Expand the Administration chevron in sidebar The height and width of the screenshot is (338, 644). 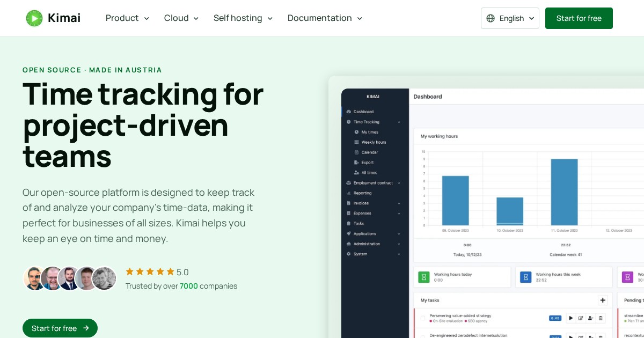tap(399, 244)
